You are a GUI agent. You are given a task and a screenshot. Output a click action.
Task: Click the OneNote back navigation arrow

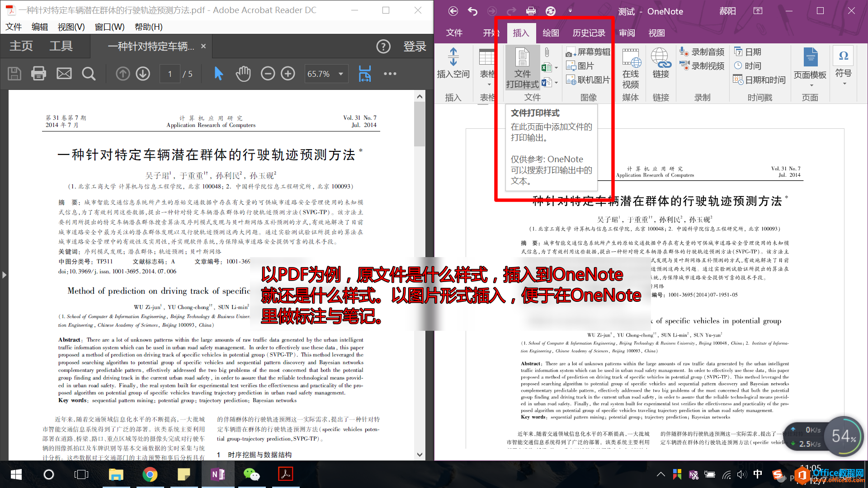coord(453,11)
